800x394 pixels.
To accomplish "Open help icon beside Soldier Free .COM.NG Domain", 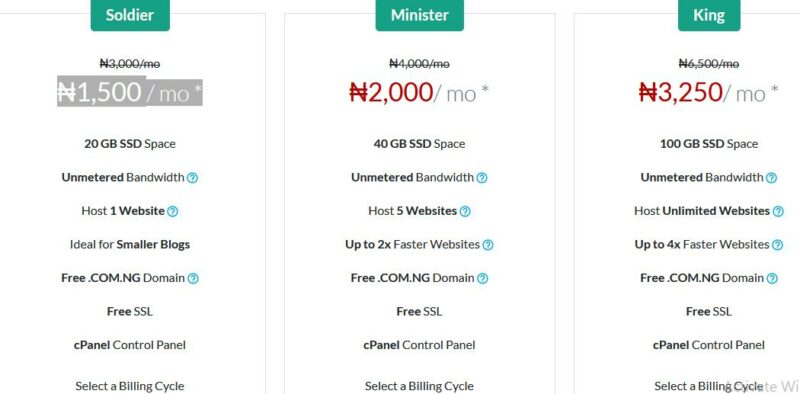I will [x=193, y=278].
